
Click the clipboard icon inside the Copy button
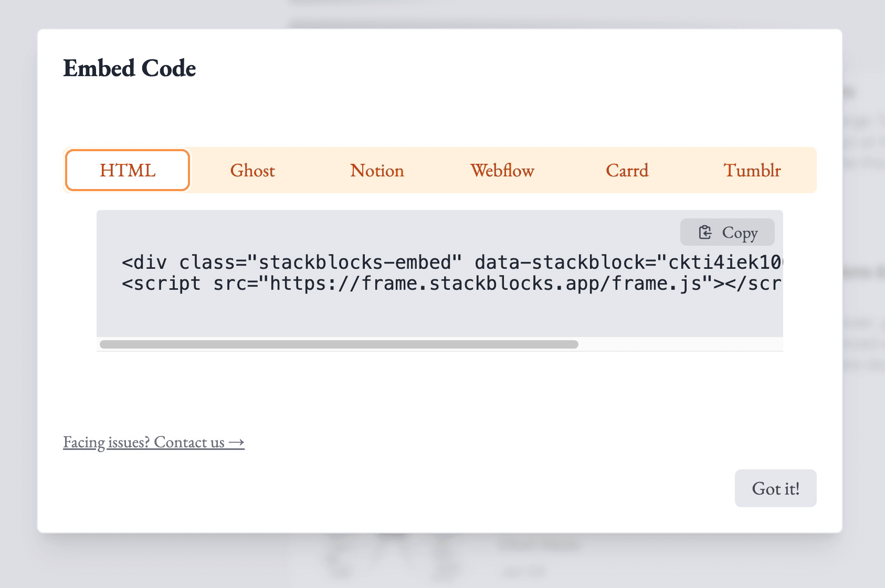coord(705,232)
